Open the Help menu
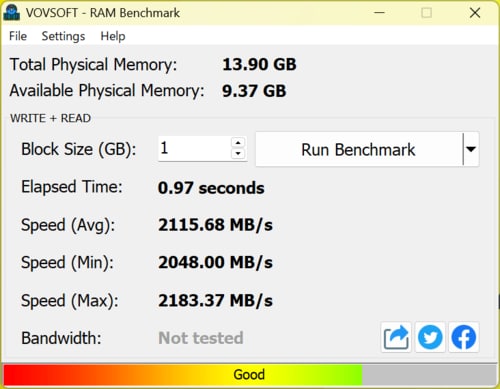This screenshot has height=389, width=500. (x=113, y=36)
